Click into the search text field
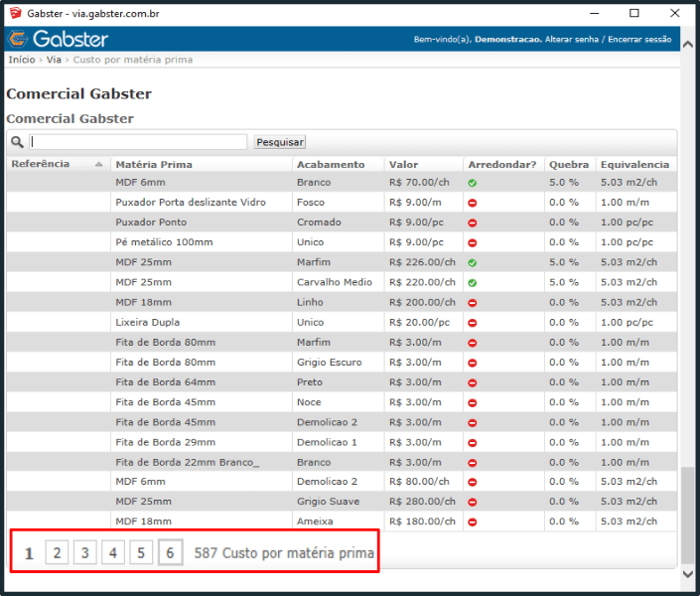Image resolution: width=700 pixels, height=596 pixels. pyautogui.click(x=138, y=142)
